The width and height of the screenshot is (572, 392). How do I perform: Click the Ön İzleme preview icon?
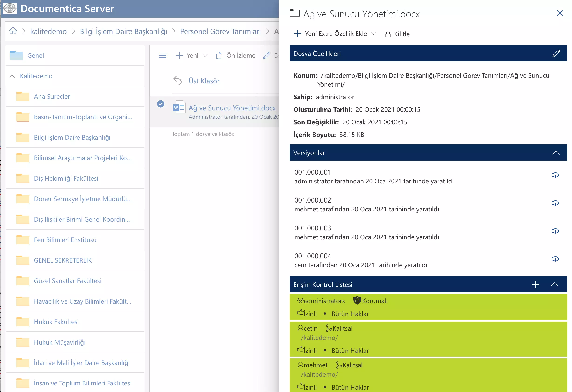click(x=218, y=55)
